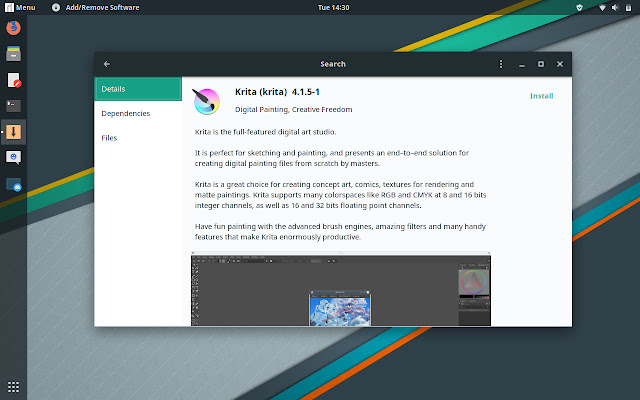
Task: Select the Details sidebar tab
Action: [138, 89]
